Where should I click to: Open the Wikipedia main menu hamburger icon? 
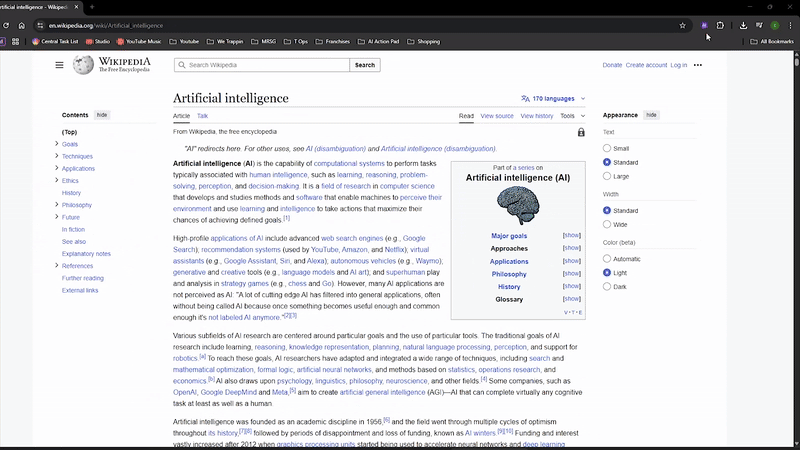59,65
